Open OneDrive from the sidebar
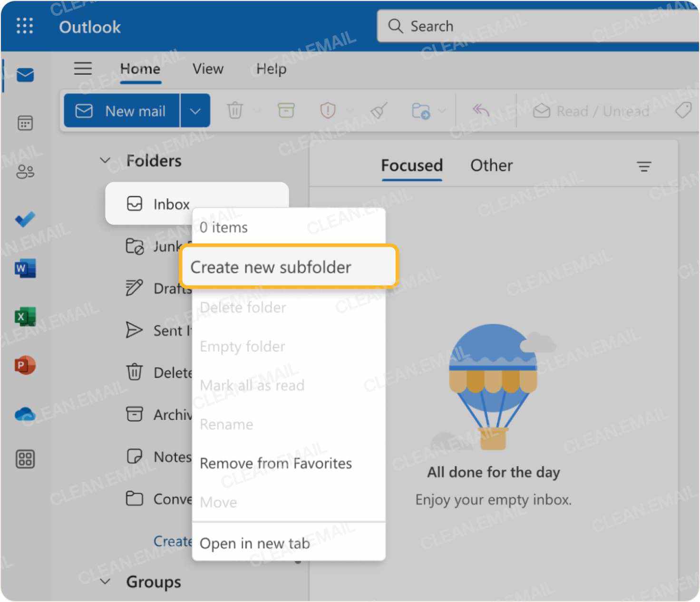 (24, 414)
